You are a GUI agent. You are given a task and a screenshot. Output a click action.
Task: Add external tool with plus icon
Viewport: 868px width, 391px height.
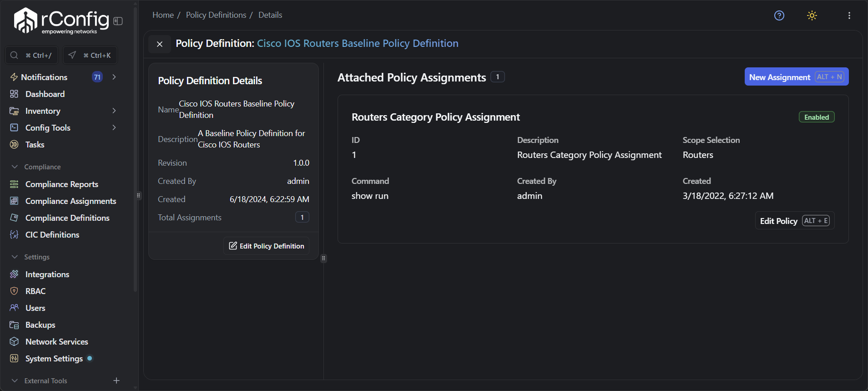(x=116, y=381)
